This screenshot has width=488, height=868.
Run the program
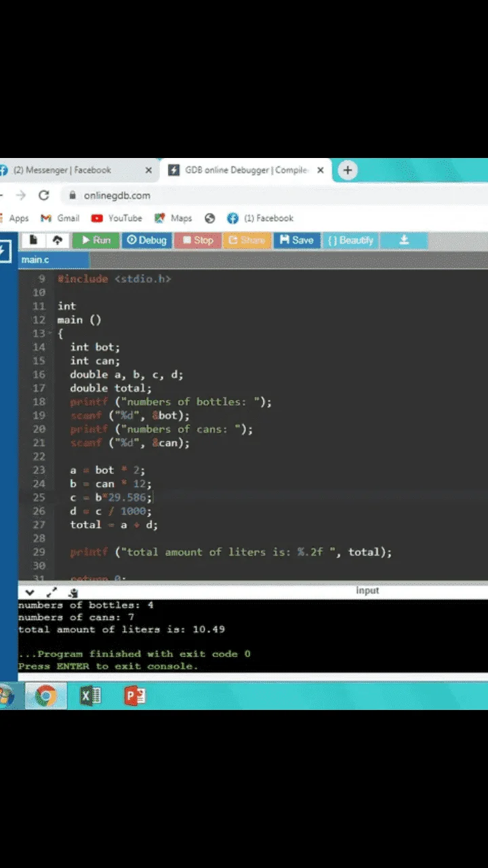96,240
